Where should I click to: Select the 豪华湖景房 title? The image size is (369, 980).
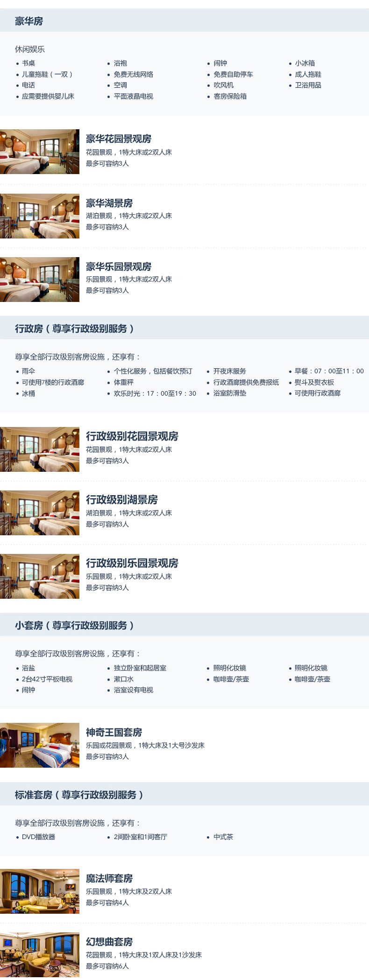coord(109,203)
